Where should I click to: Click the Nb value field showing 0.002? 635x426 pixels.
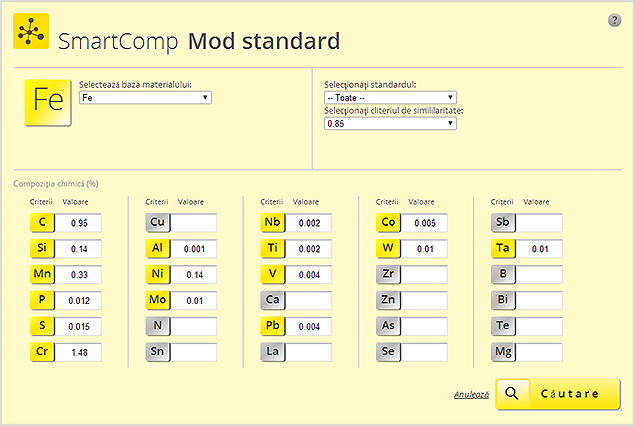click(x=309, y=223)
